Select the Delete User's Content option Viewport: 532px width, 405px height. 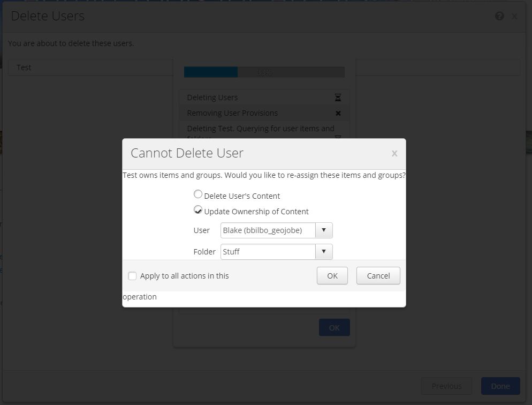[198, 194]
